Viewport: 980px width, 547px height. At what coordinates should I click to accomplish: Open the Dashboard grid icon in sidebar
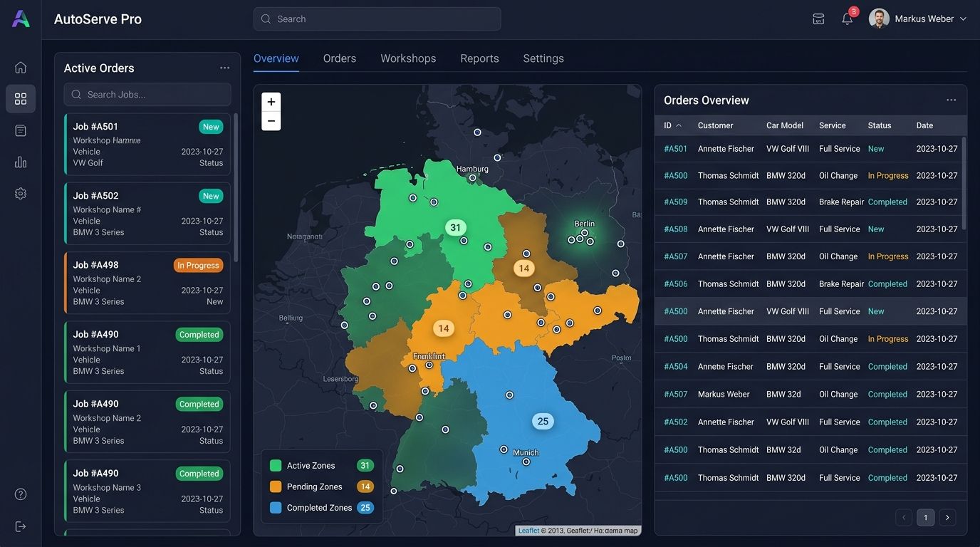click(x=20, y=98)
